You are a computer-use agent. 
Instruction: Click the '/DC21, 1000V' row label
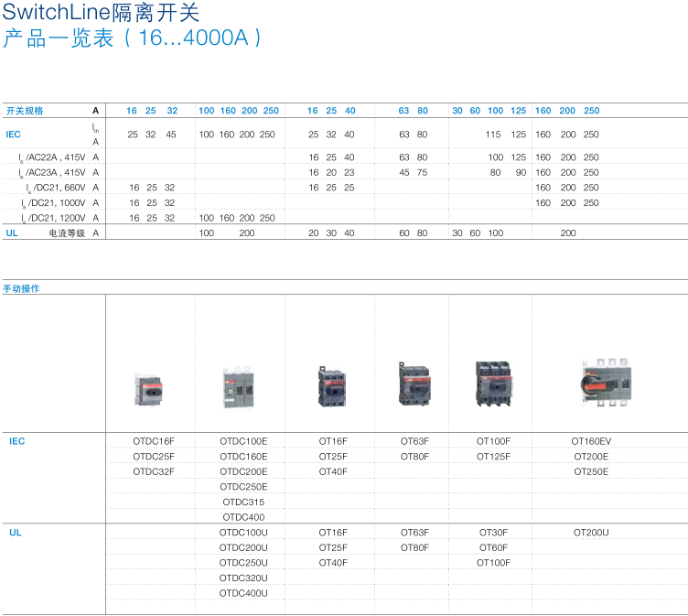click(54, 203)
